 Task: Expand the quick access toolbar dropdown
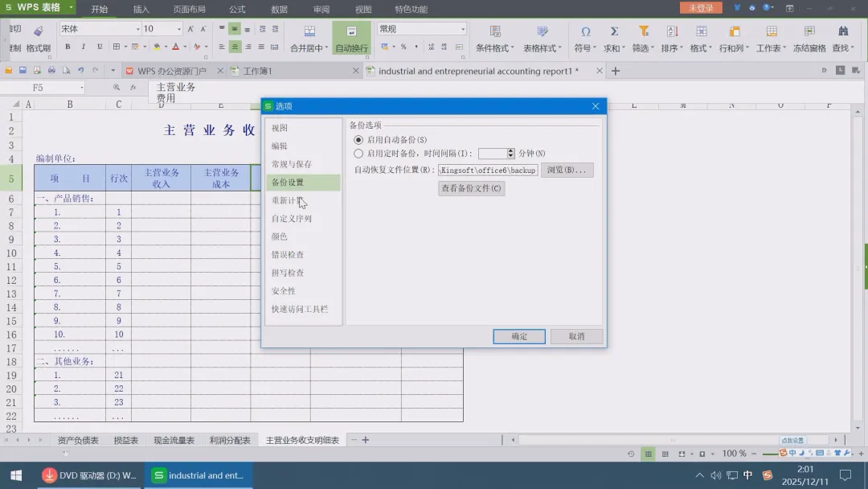[x=113, y=70]
